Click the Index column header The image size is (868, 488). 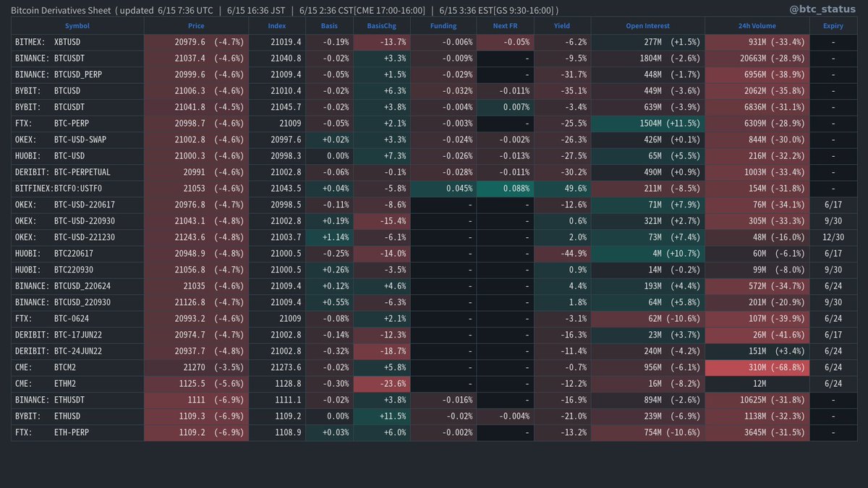(276, 25)
